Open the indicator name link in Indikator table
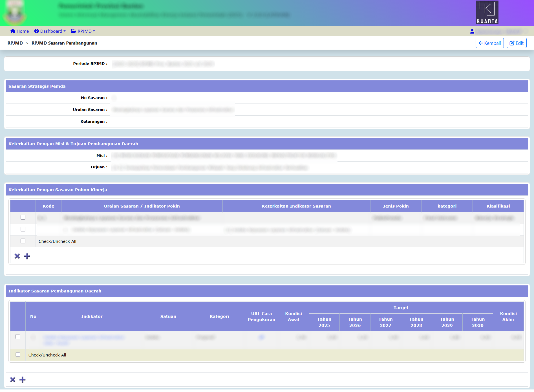The width and height of the screenshot is (534, 392). [84, 337]
